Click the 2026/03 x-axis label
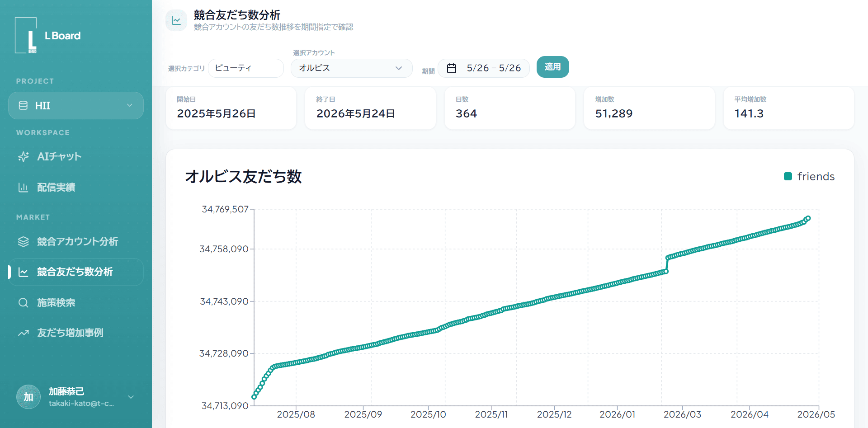The image size is (868, 428). tap(682, 414)
